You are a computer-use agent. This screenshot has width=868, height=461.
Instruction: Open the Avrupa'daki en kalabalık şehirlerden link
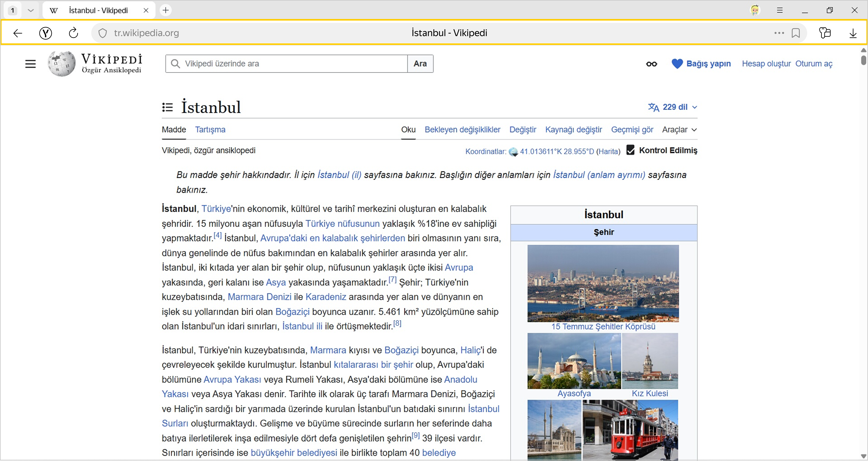coord(333,238)
